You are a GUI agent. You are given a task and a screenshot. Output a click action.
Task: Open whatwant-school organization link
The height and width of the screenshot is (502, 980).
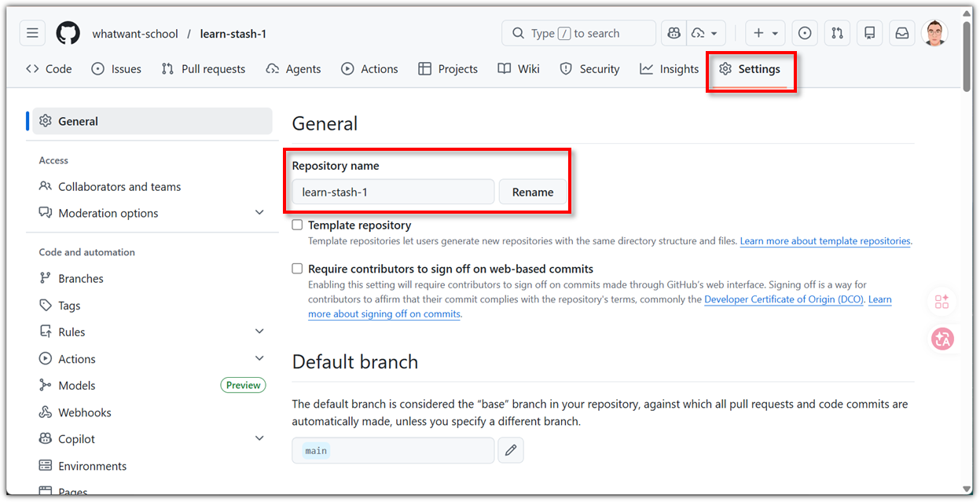pyautogui.click(x=135, y=34)
